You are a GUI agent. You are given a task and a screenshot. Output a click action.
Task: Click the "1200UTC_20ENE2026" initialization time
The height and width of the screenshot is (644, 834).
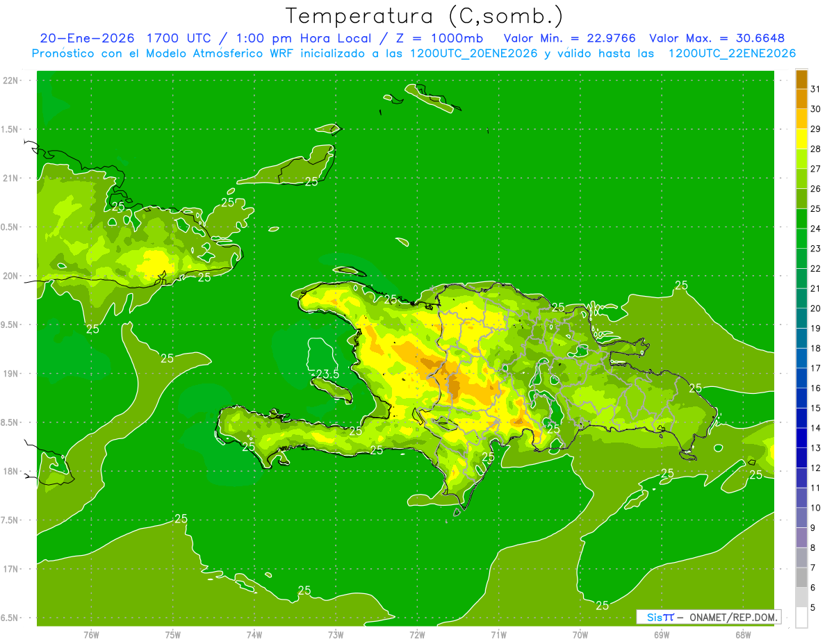tap(473, 53)
